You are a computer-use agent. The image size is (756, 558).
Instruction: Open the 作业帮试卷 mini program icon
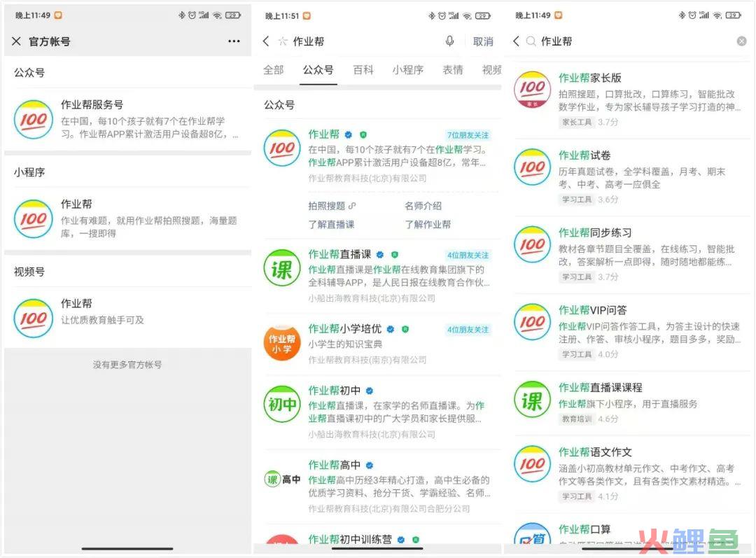tap(532, 167)
